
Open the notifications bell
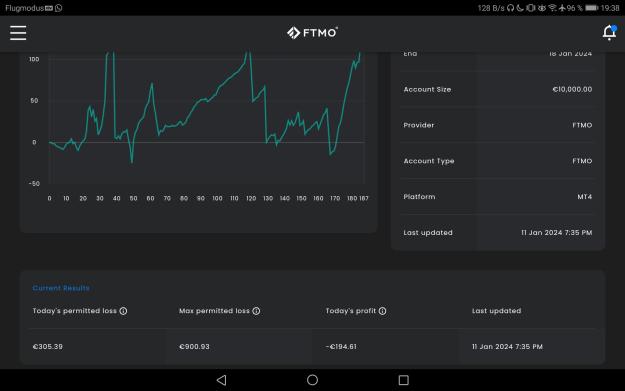click(x=609, y=32)
